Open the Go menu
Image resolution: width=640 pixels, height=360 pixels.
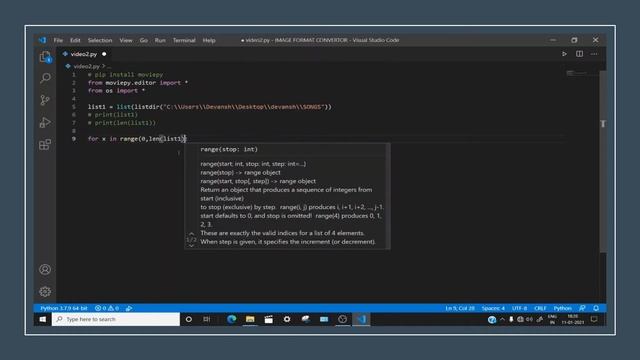pyautogui.click(x=144, y=40)
